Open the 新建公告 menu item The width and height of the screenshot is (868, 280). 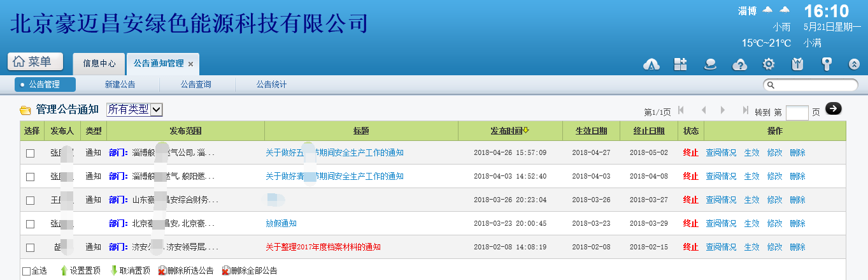pos(120,84)
